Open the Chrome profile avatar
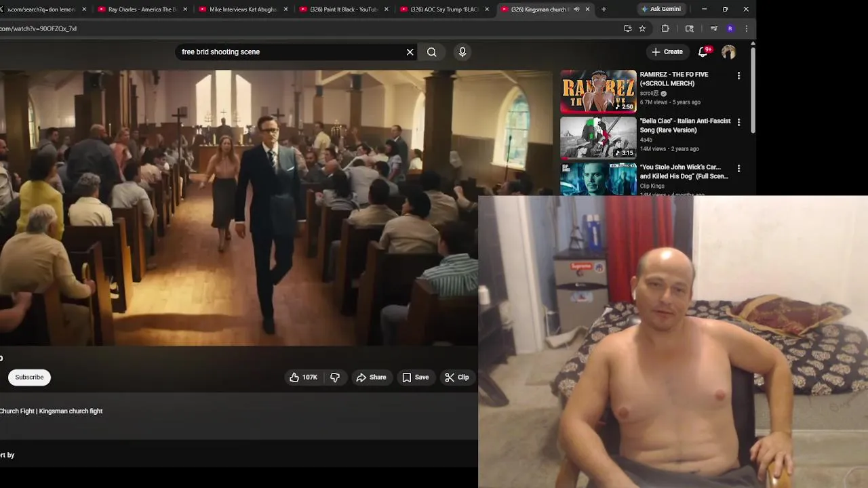This screenshot has height=488, width=868. [730, 28]
